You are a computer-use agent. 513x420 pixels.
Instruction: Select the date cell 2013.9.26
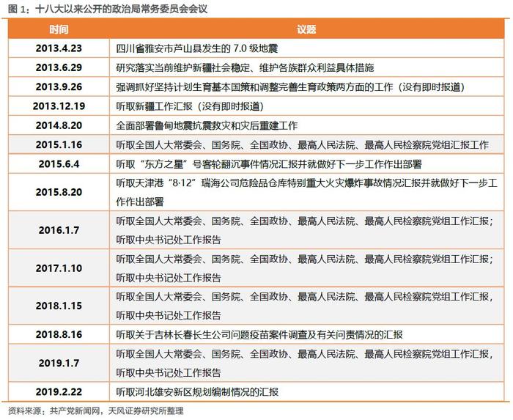point(59,87)
